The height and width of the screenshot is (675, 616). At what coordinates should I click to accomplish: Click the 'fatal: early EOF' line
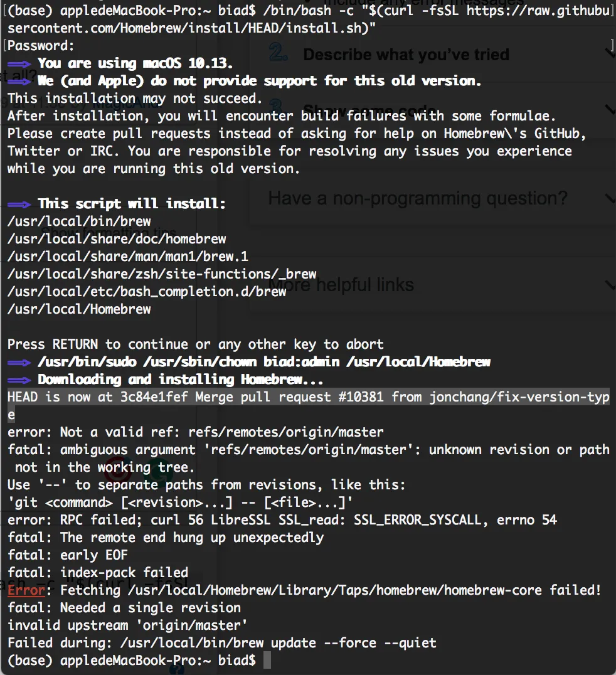pos(68,555)
